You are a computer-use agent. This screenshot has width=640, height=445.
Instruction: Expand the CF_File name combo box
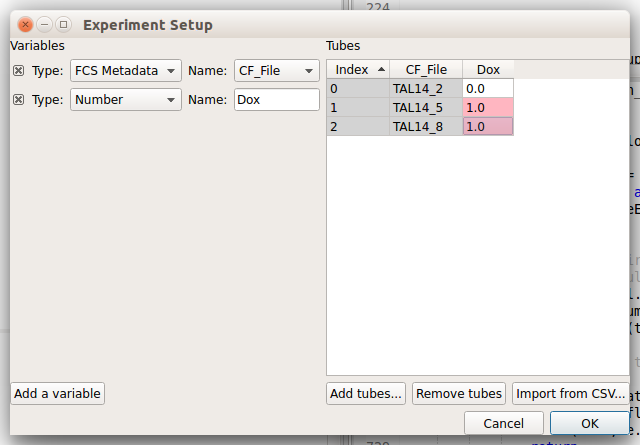pyautogui.click(x=277, y=71)
